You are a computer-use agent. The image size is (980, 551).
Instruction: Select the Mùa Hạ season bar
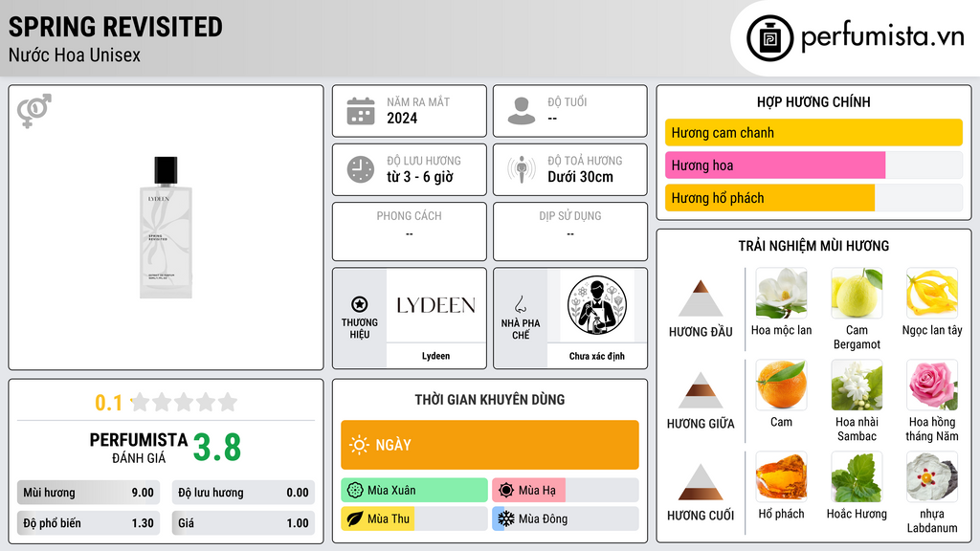[x=566, y=490]
